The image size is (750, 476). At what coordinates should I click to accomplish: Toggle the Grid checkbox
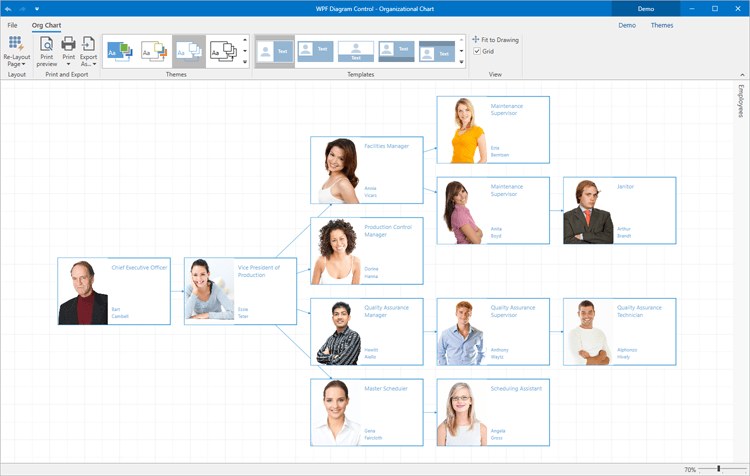pos(477,51)
